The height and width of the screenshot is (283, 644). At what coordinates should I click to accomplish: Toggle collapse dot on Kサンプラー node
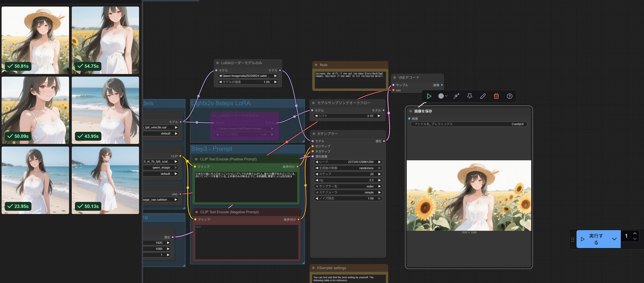coord(314,134)
